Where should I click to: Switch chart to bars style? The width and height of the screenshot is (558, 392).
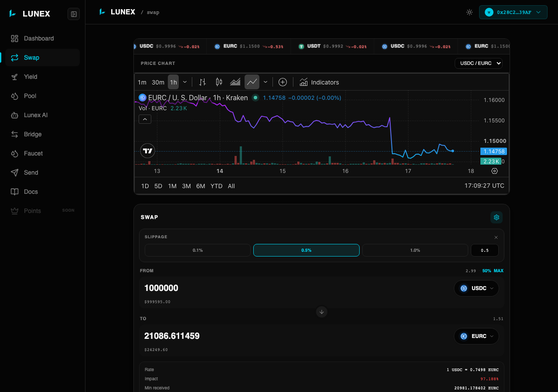pyautogui.click(x=202, y=82)
